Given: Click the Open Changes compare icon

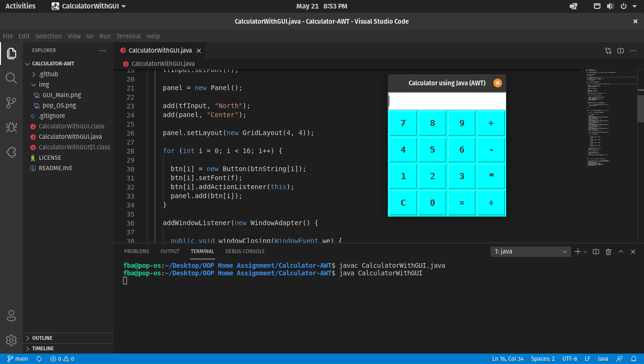Looking at the screenshot, I should (x=608, y=50).
